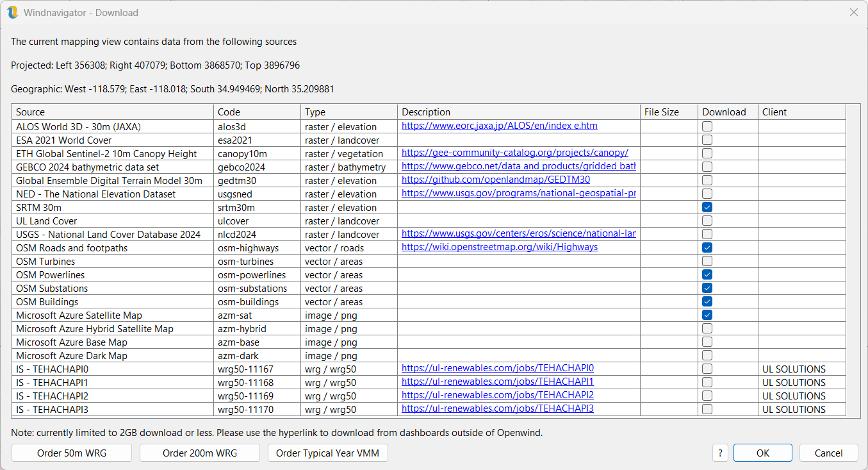Visit the ul-renewables TEHACHAPI3 job link

tap(498, 408)
